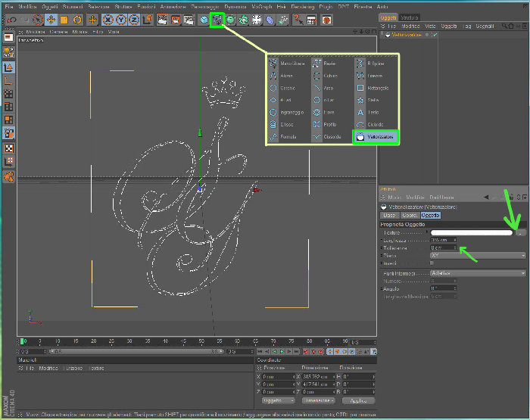
Task: Click the coordinate system icon after Z
Action: 148,20
